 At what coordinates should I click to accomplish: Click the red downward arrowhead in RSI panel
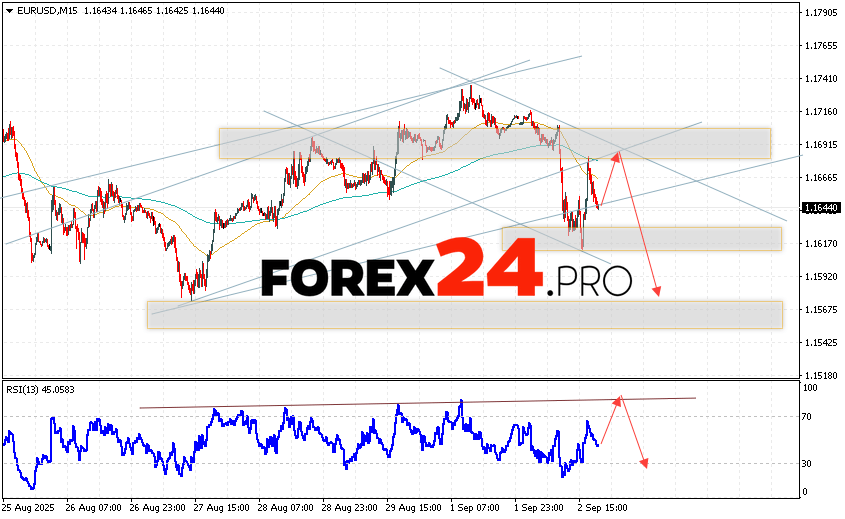tap(645, 463)
